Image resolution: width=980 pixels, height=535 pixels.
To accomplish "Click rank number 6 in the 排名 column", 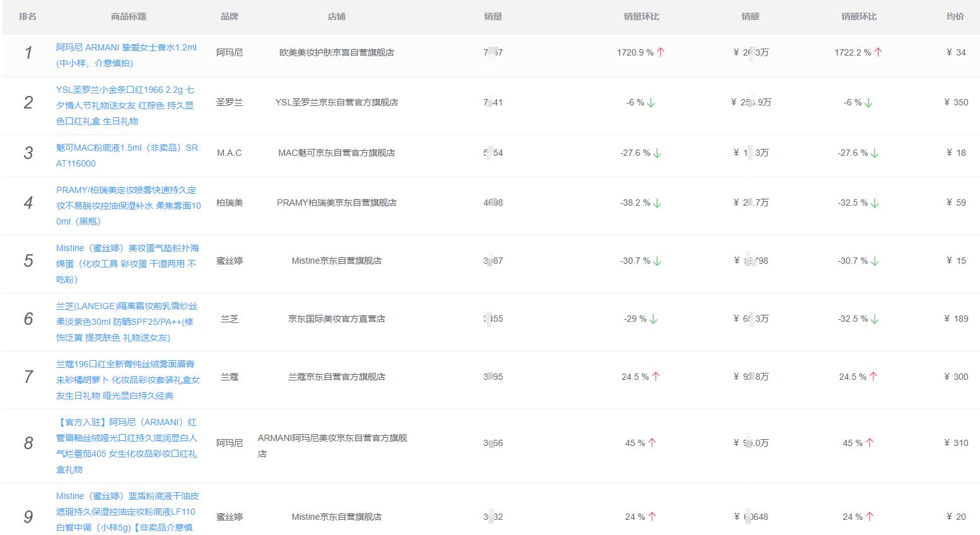I will [x=28, y=319].
